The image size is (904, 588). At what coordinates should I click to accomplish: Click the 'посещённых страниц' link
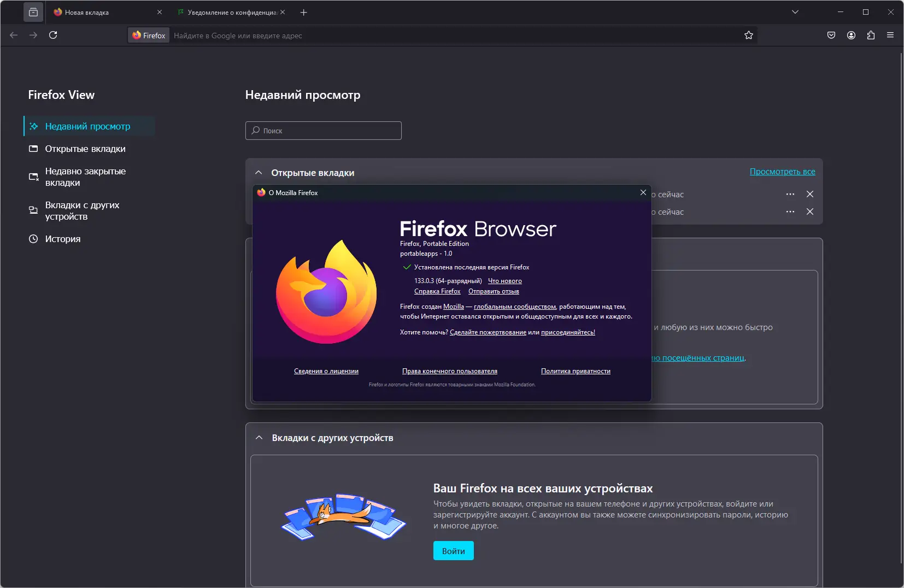coord(698,358)
